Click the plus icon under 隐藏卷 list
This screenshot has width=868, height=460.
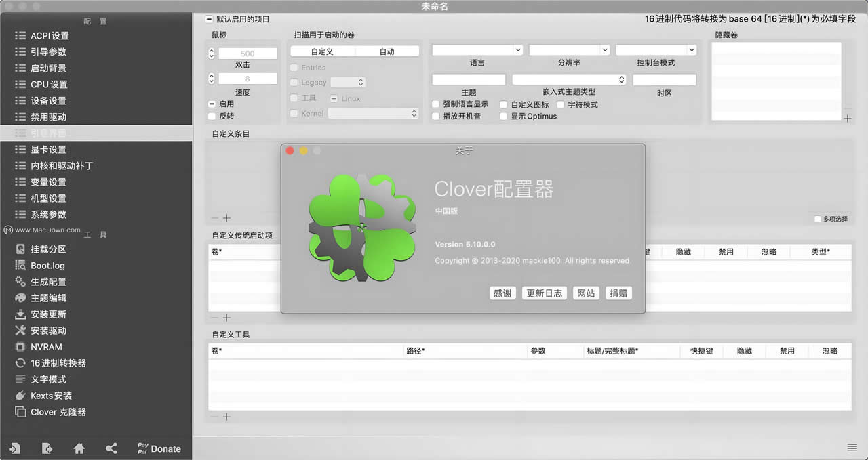click(848, 119)
